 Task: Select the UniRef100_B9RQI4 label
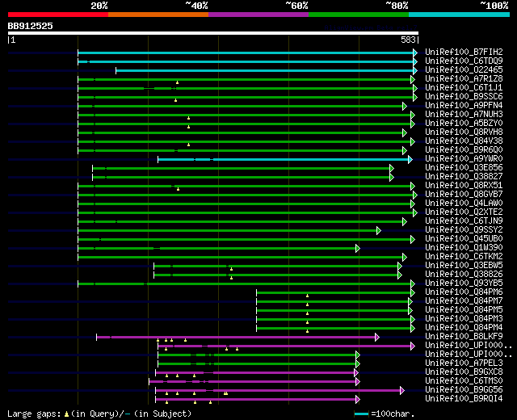pos(464,399)
